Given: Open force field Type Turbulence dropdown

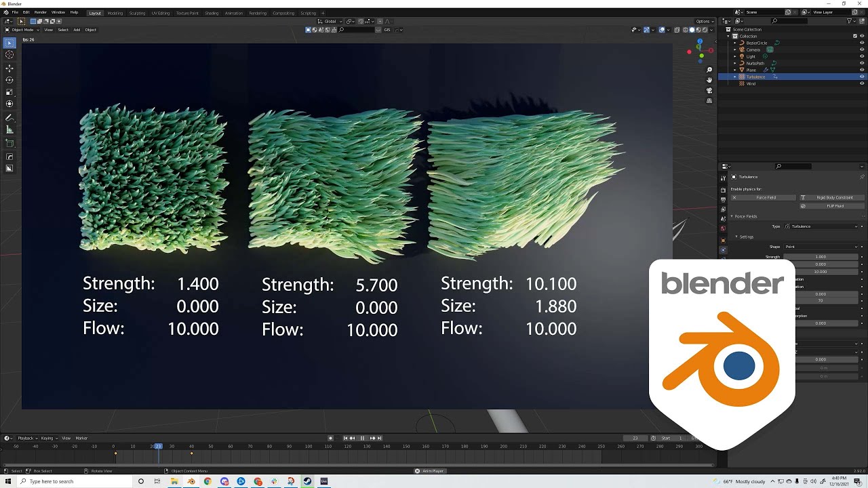Looking at the screenshot, I should coord(821,226).
